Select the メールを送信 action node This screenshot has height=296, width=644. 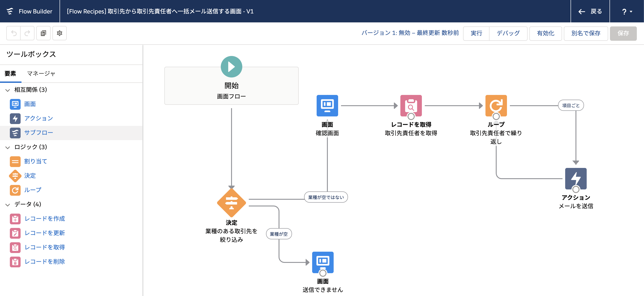pos(575,178)
